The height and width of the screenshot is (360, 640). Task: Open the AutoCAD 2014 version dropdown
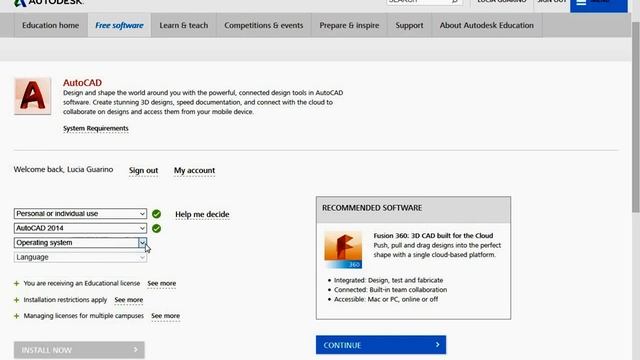80,228
